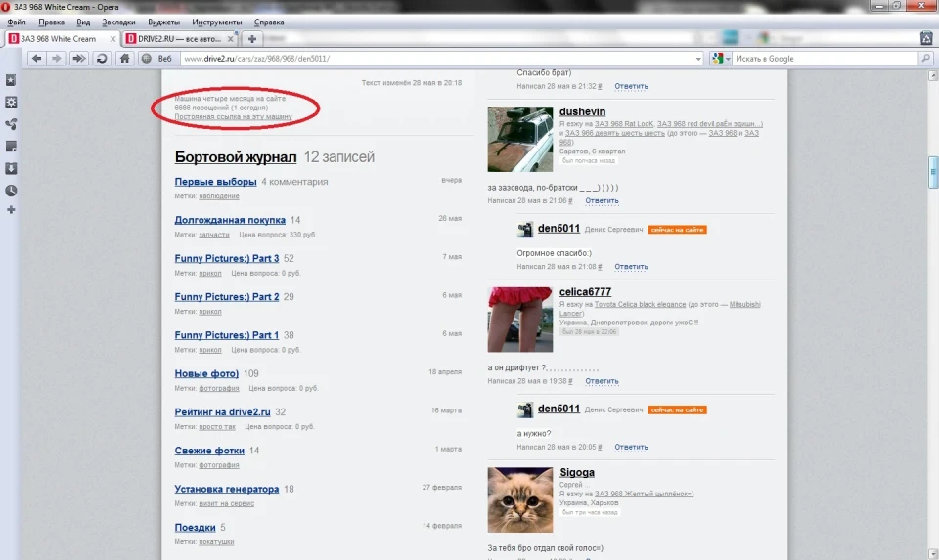Go back with the Back arrow button
Screen dimensions: 939x560
coord(36,58)
